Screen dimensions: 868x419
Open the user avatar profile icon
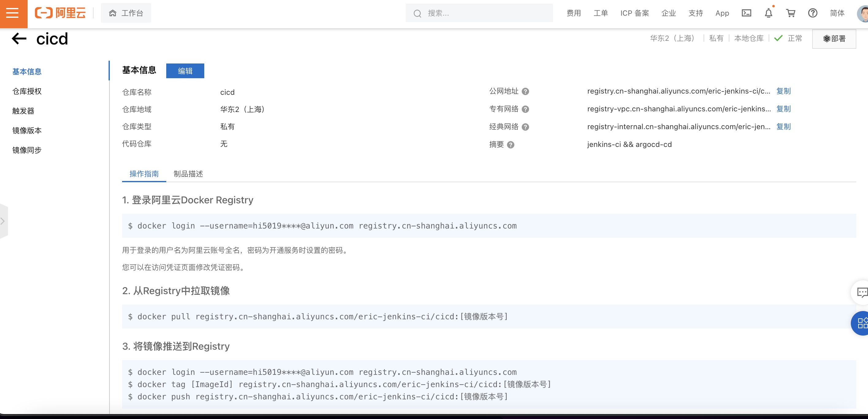point(861,13)
